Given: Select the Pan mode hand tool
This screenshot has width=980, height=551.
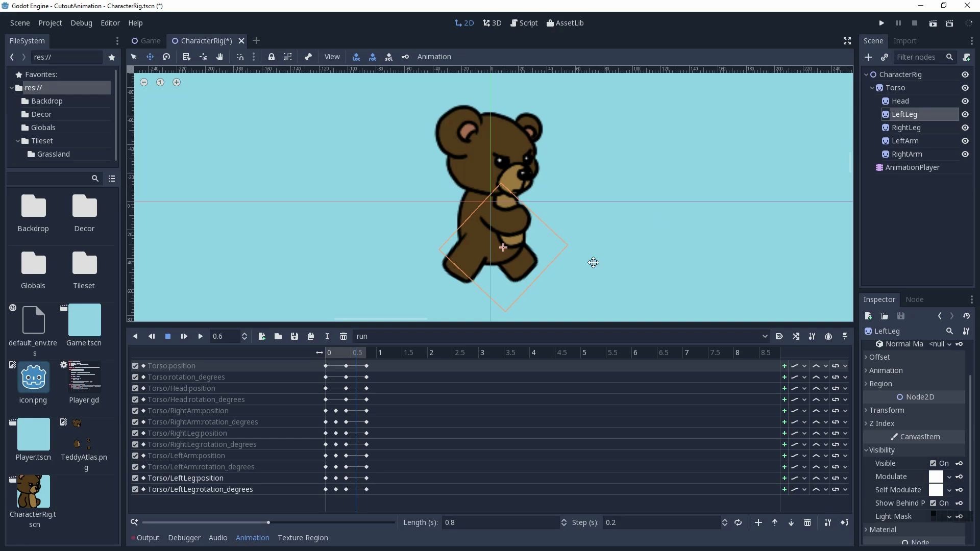Looking at the screenshot, I should pos(219,57).
